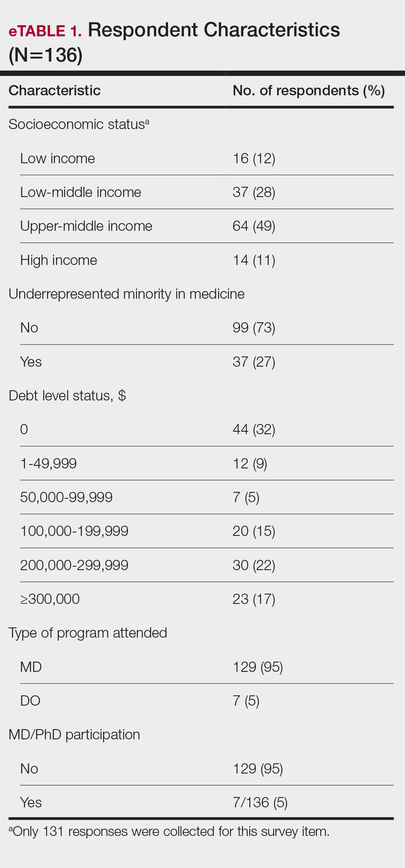Select the value 37 (28) for Low-middle income
Image resolution: width=405 pixels, height=868 pixels.
click(254, 192)
